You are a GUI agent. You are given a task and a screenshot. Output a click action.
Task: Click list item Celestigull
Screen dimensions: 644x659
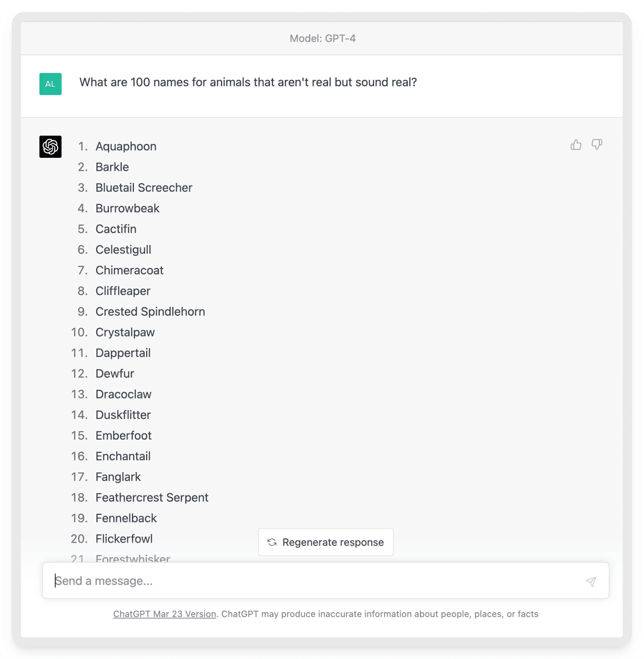coord(123,249)
